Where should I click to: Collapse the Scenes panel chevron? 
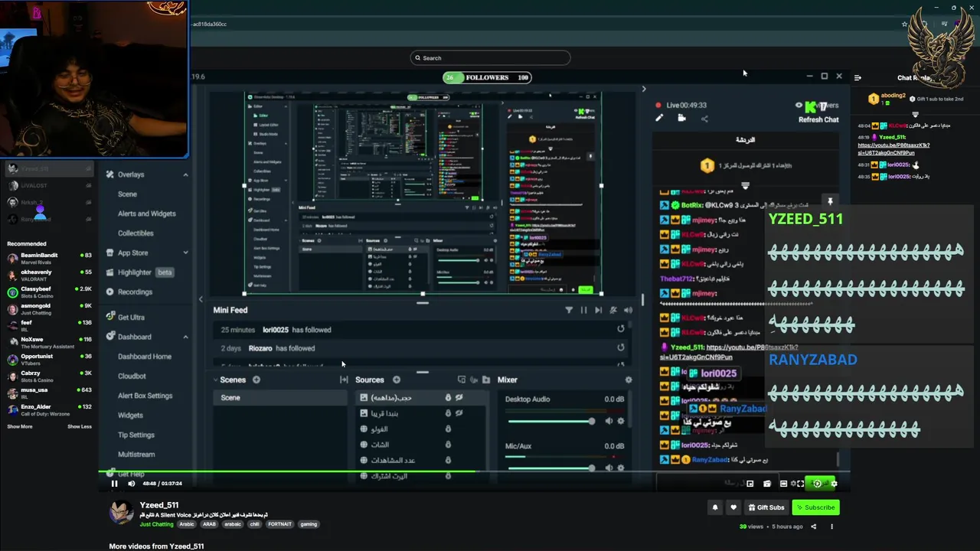click(x=217, y=380)
